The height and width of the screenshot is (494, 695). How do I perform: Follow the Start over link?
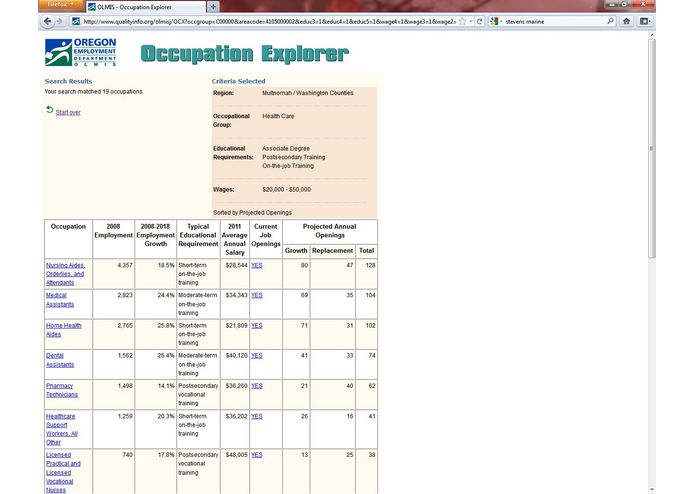(68, 113)
